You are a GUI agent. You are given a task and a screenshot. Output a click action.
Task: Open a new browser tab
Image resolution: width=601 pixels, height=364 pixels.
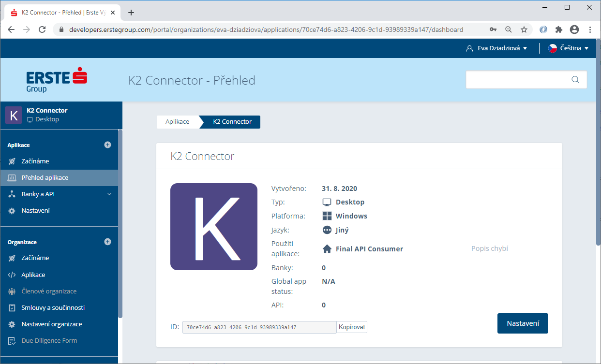pyautogui.click(x=131, y=13)
